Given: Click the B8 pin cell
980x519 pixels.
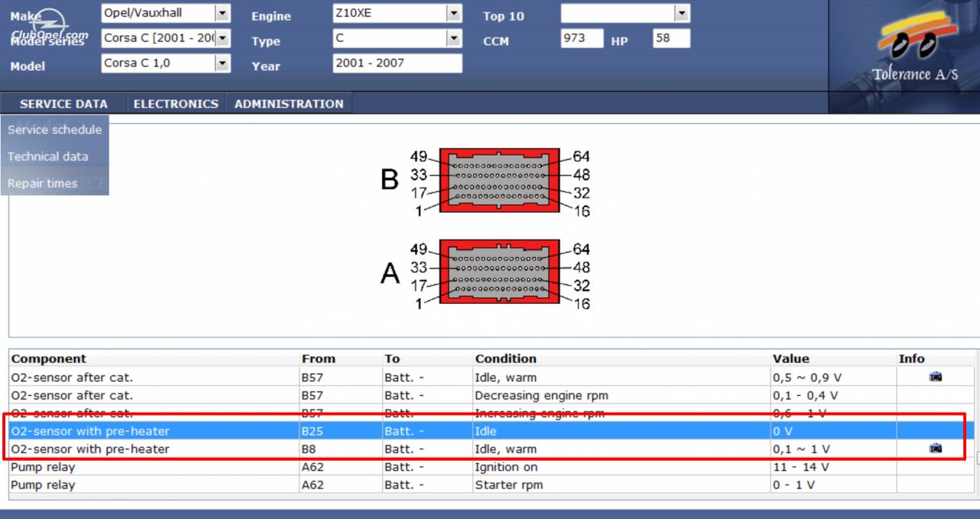Looking at the screenshot, I should coord(309,449).
